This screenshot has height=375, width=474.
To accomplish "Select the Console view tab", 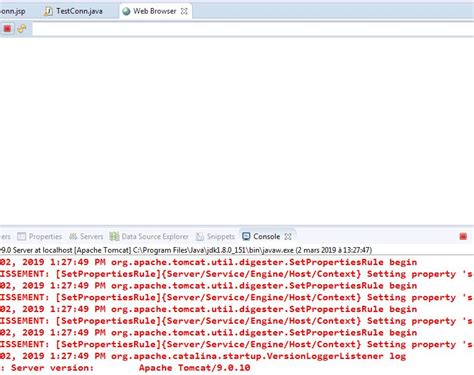I will (x=266, y=236).
